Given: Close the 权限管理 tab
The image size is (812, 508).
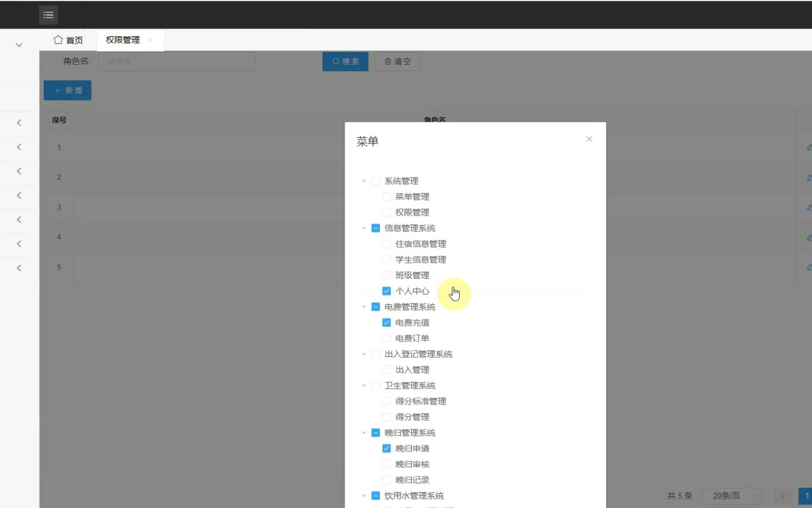Looking at the screenshot, I should [x=150, y=40].
